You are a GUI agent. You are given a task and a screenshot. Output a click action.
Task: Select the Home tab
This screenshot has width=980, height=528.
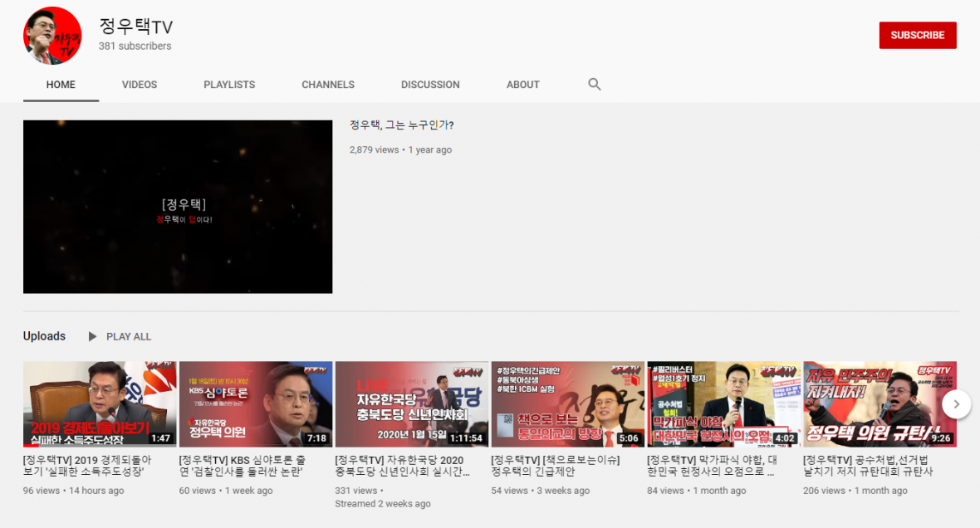coord(61,85)
